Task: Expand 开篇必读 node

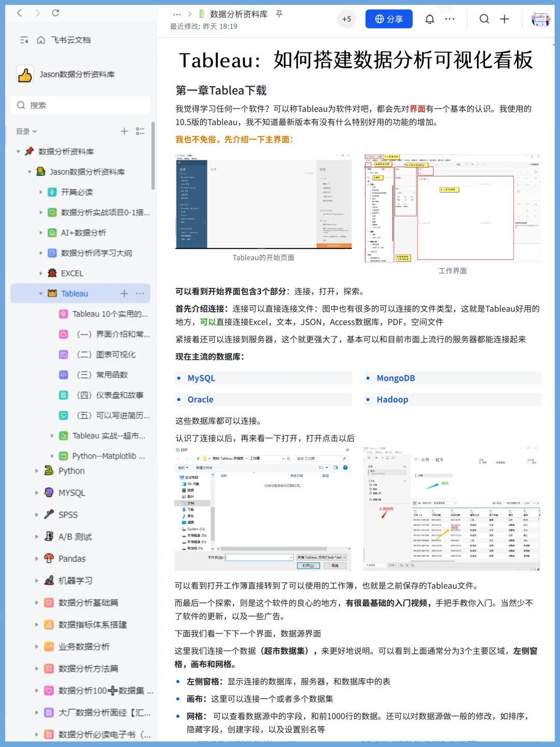Action: point(41,192)
